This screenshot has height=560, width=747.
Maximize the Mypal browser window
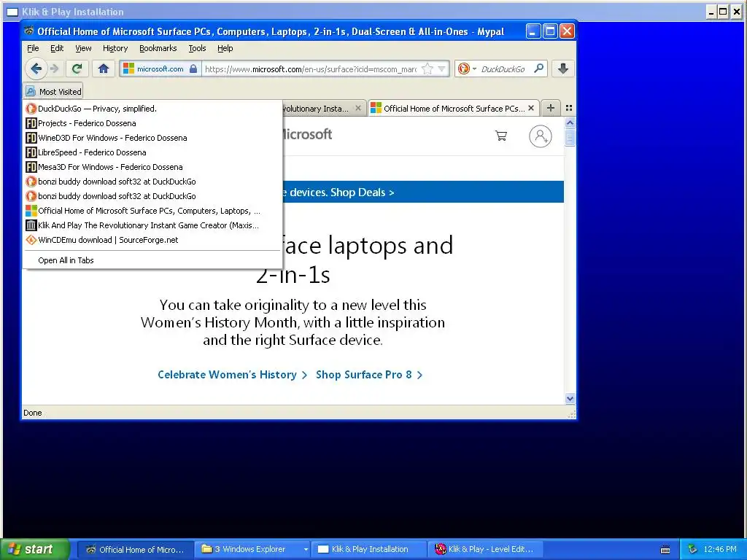click(x=550, y=31)
